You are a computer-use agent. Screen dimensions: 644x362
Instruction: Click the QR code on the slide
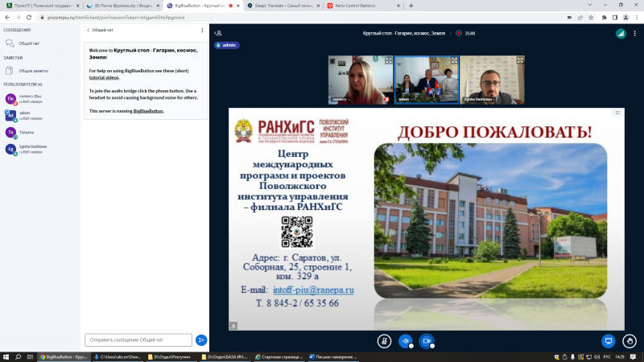click(x=297, y=232)
